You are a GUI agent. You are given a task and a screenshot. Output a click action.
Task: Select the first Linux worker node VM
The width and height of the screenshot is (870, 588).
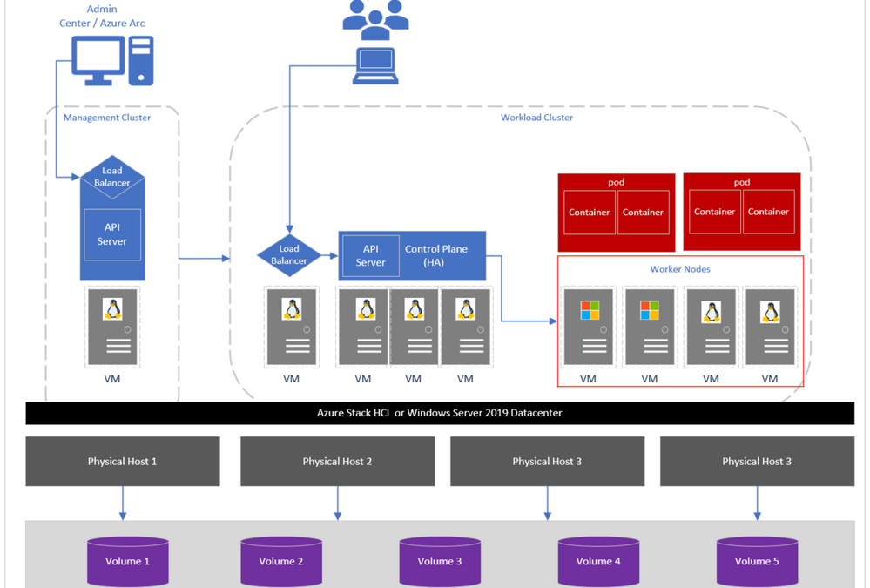(x=712, y=327)
